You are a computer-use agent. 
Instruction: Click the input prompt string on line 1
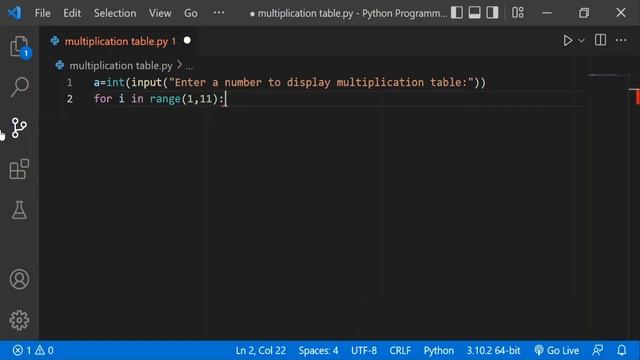coord(321,82)
